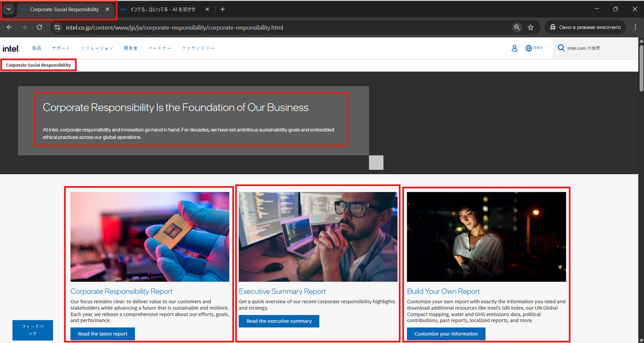Click the Customize your information button
The width and height of the screenshot is (644, 343).
coord(446,333)
